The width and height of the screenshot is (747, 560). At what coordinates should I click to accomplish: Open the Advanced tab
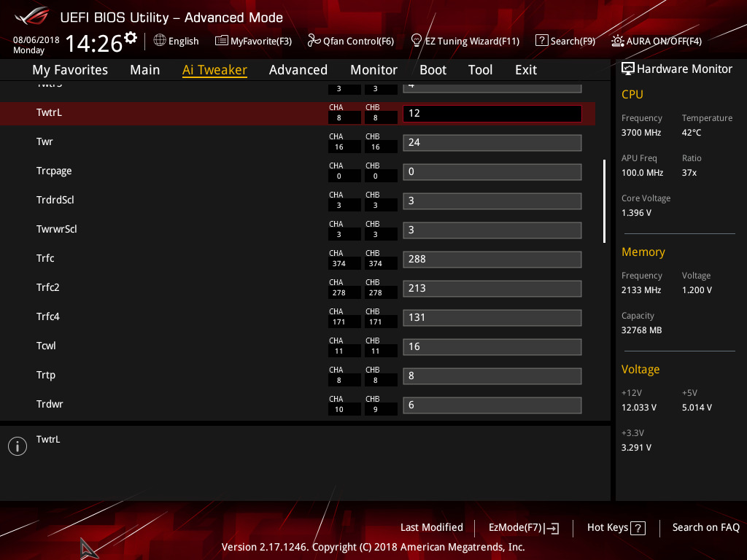(x=298, y=70)
